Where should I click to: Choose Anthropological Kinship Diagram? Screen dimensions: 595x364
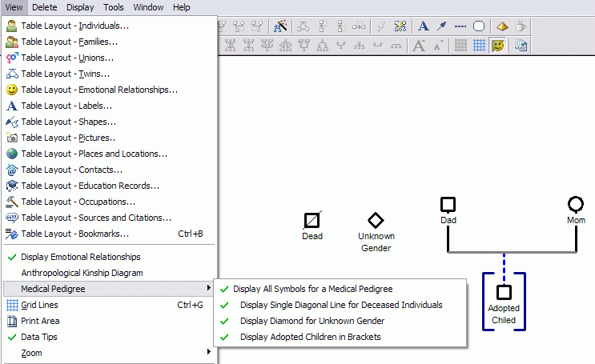click(x=82, y=273)
